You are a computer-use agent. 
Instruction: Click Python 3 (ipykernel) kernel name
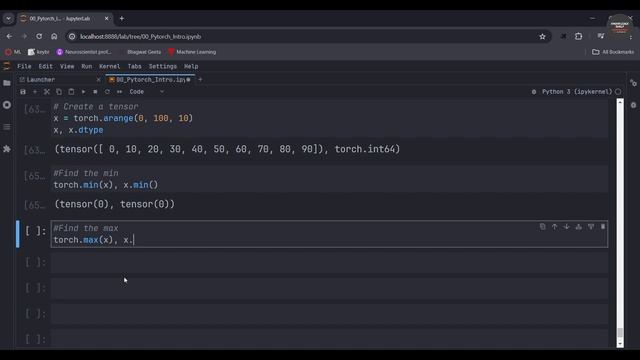tap(577, 92)
